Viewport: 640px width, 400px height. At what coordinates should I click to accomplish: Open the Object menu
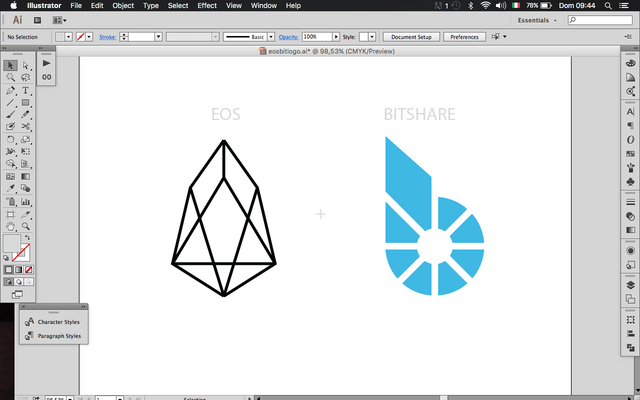123,6
